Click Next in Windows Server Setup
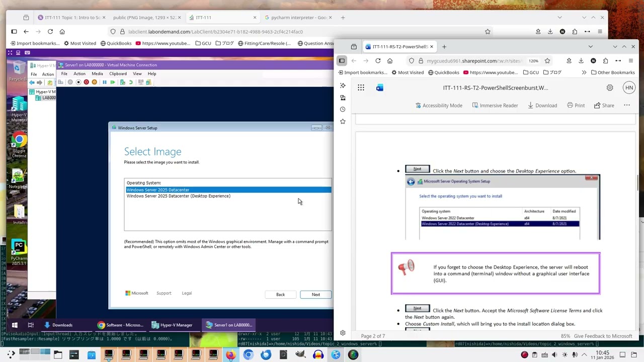This screenshot has width=644, height=362. tap(315, 295)
